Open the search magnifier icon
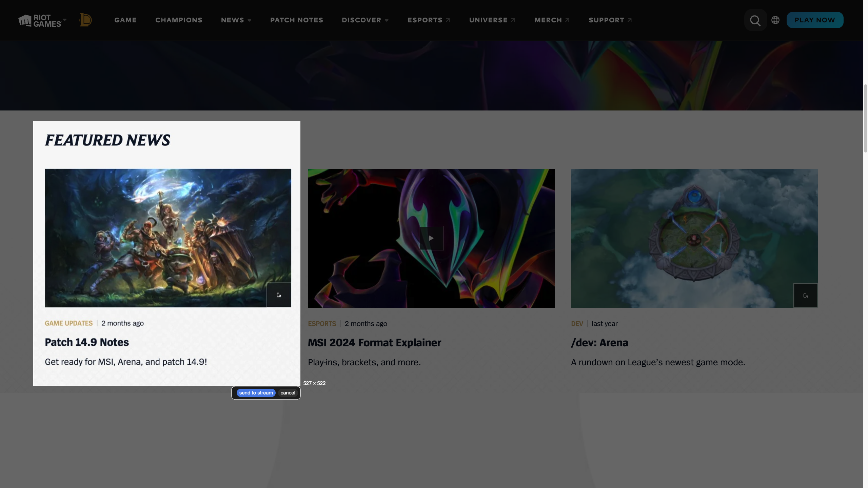Viewport: 868px width, 488px height. pos(755,20)
